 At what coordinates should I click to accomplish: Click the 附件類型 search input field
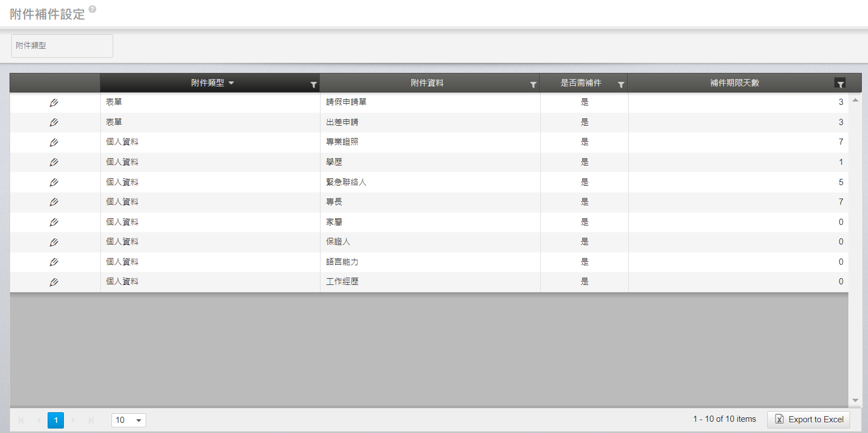pos(62,46)
